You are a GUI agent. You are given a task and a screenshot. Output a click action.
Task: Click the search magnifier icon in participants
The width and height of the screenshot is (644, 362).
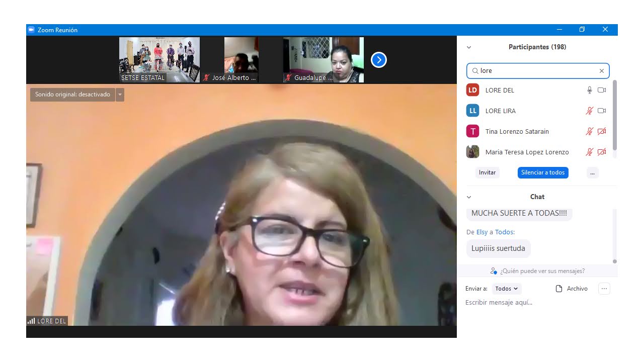tap(475, 71)
